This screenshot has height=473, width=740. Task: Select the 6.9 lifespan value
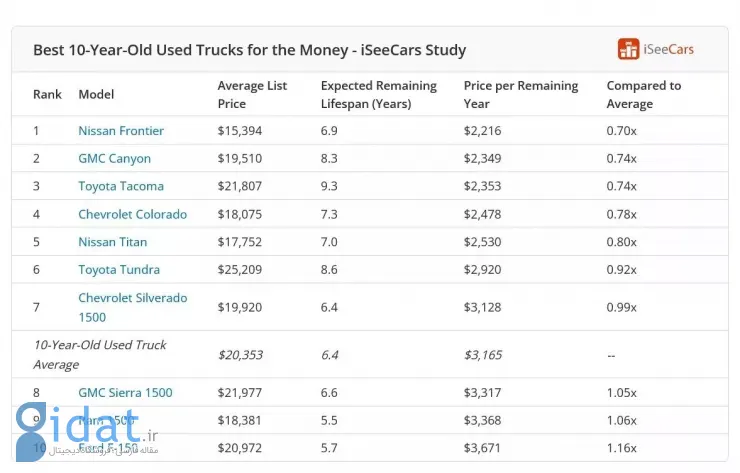pyautogui.click(x=329, y=131)
